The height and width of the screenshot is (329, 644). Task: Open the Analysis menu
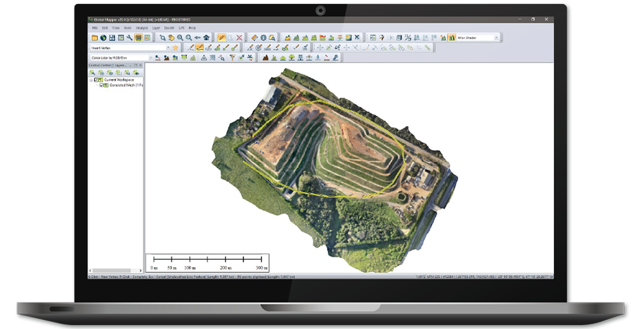142,28
